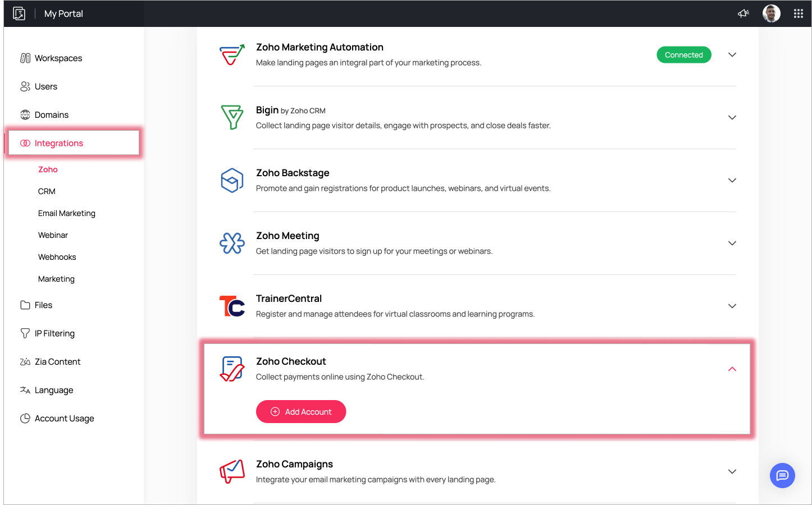Click the My Portal title
812x505 pixels.
tap(63, 13)
